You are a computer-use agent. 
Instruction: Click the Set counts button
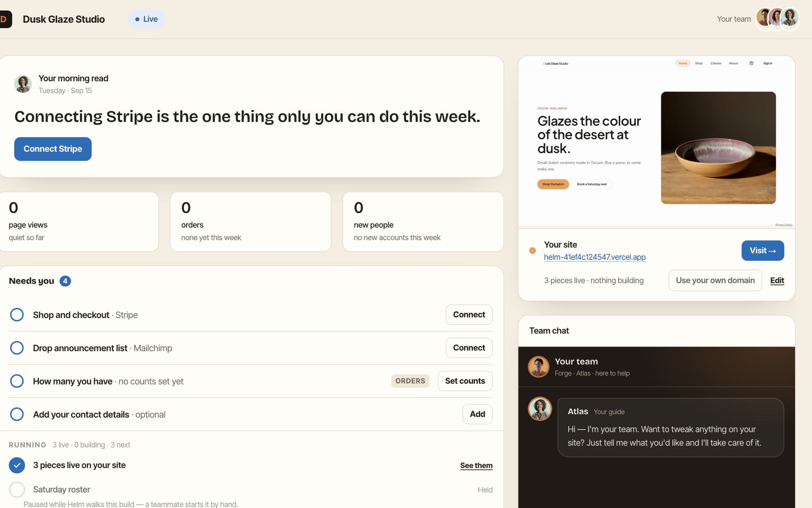coord(465,381)
